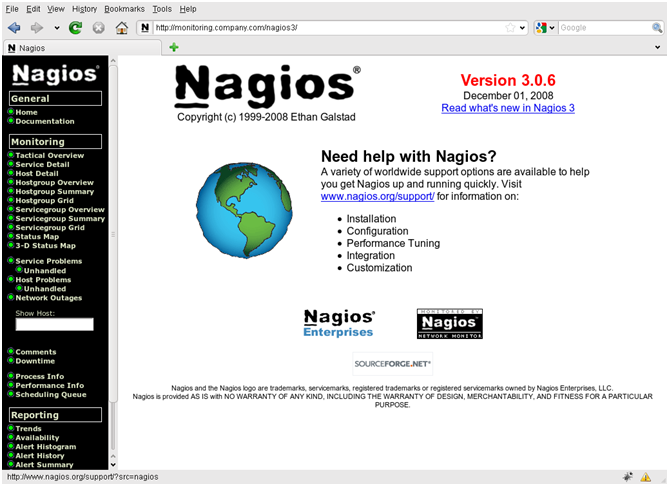Click the browser Back arrow button
This screenshot has width=669, height=486.
point(14,28)
